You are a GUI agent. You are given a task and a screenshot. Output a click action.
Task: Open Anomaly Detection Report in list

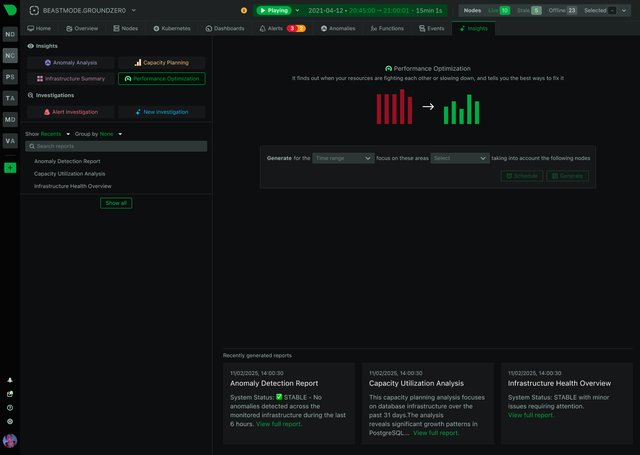point(67,161)
